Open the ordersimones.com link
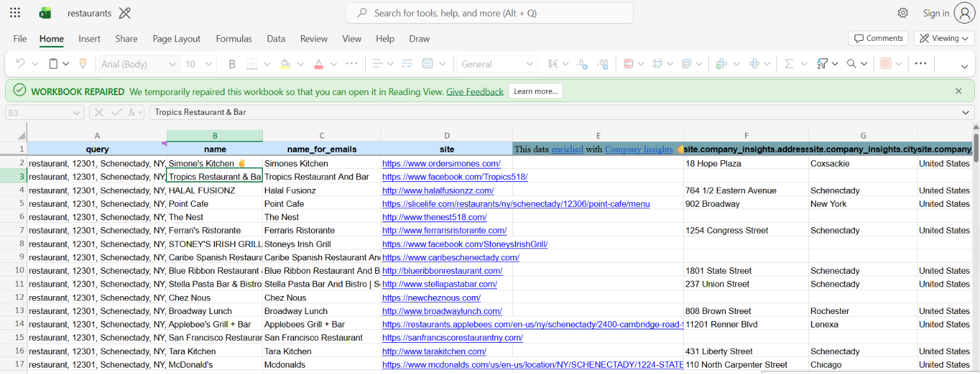Image resolution: width=980 pixels, height=374 pixels. (x=442, y=163)
